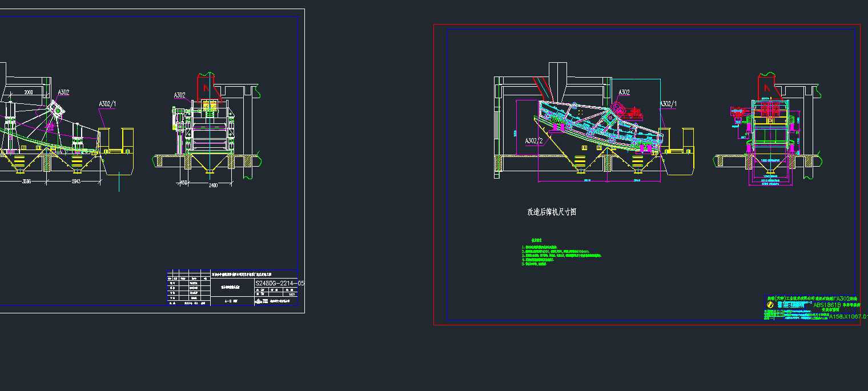
Task: Click the 450 dimension text
Action: pyautogui.click(x=183, y=183)
